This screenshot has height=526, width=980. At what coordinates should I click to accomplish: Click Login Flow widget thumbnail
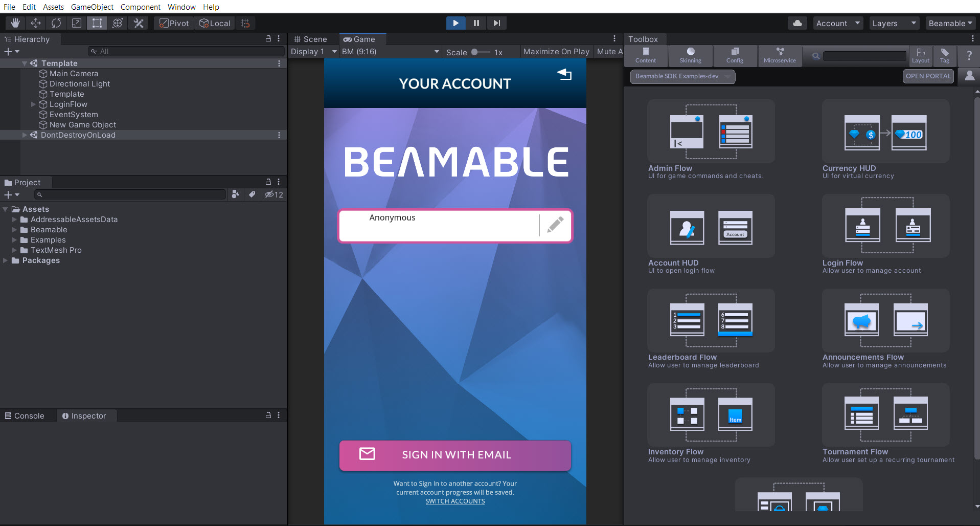[885, 226]
